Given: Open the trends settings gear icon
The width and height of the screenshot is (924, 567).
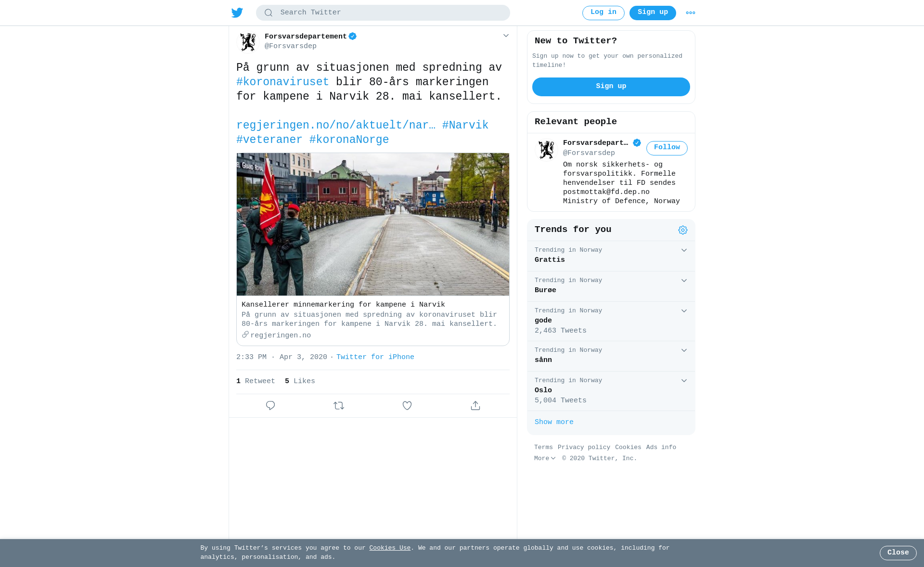Looking at the screenshot, I should click(x=683, y=230).
